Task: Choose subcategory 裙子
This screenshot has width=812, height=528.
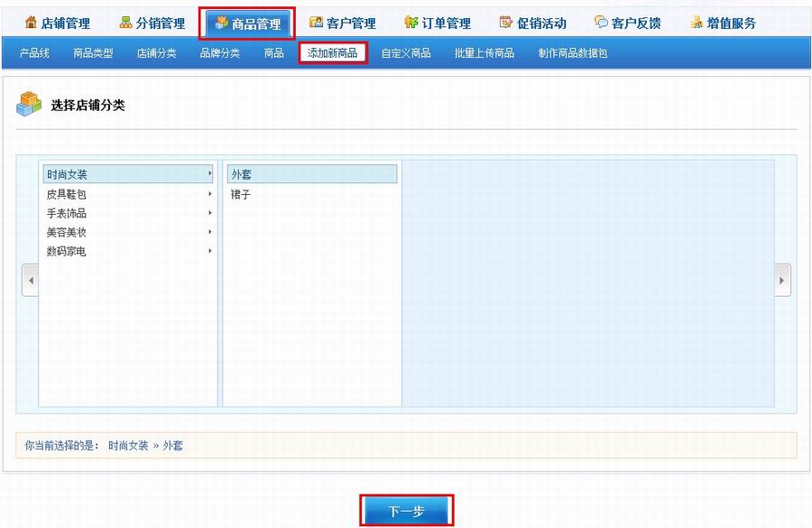Action: coord(312,194)
